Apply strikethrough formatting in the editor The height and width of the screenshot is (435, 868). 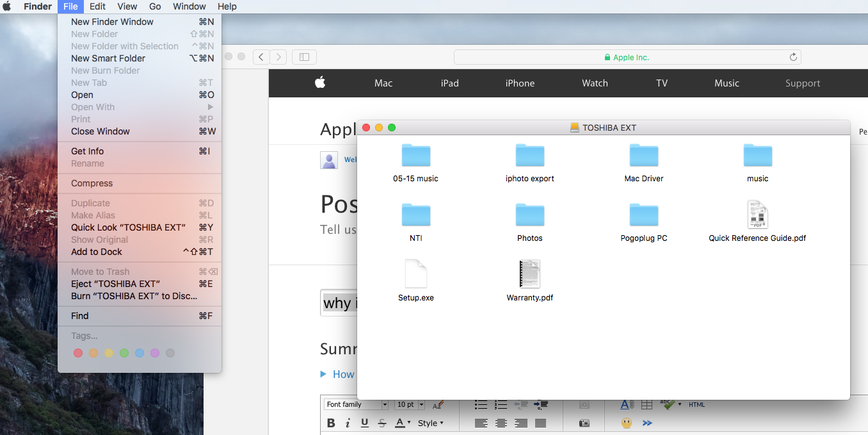coord(382,423)
